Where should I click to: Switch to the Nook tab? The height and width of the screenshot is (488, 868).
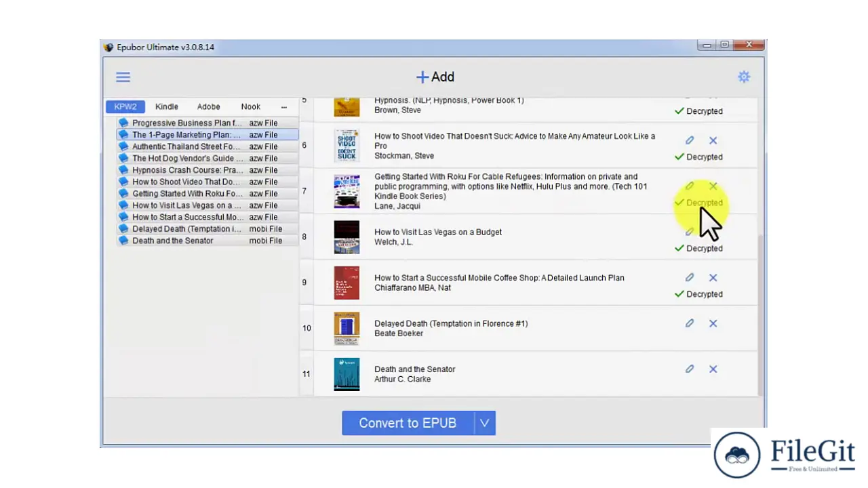[251, 106]
